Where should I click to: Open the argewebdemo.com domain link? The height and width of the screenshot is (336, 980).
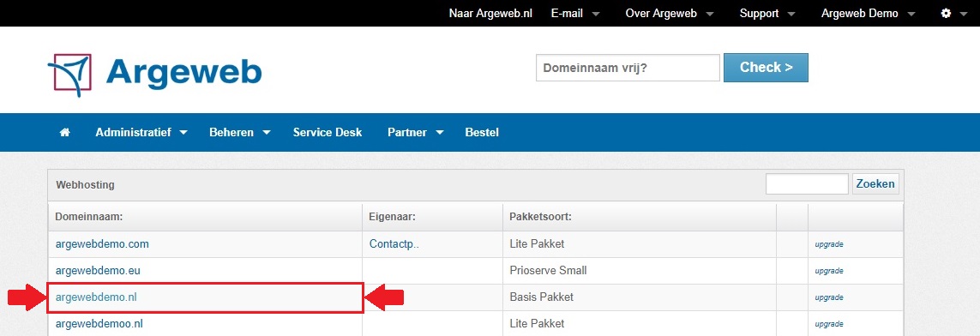click(102, 244)
